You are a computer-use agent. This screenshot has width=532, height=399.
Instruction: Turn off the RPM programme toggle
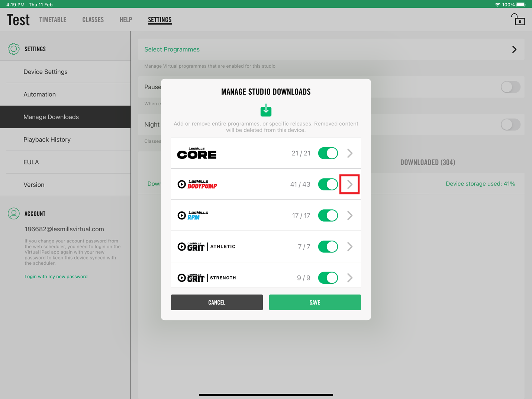[328, 215]
